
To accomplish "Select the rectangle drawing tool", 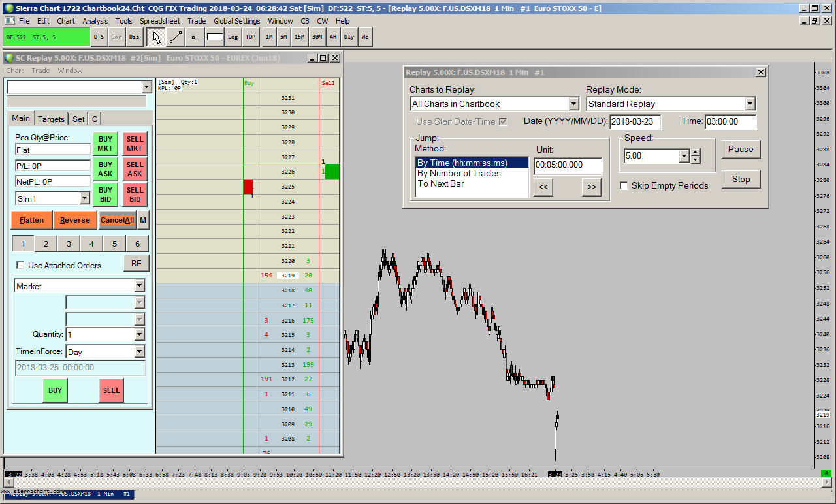I will tap(215, 37).
